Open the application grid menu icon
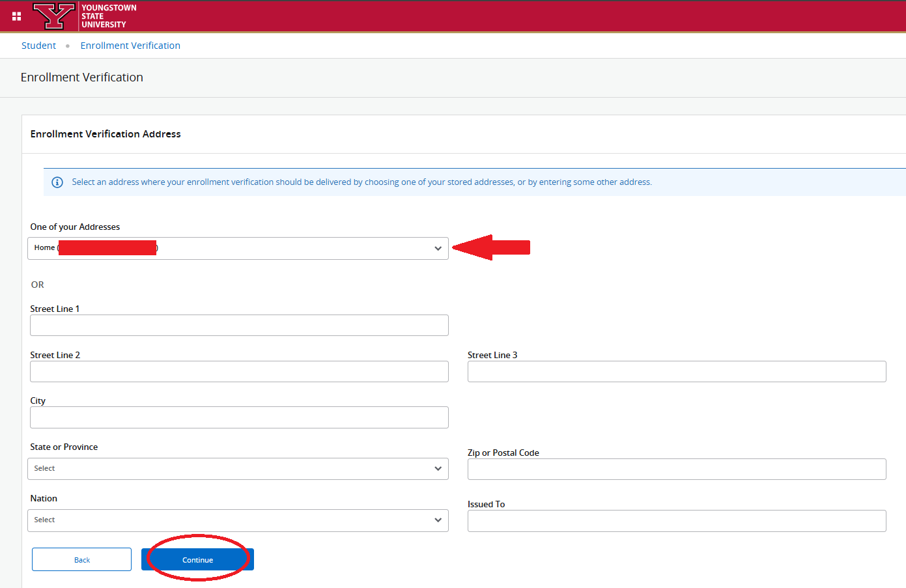Screen dimensions: 906x588 pyautogui.click(x=16, y=16)
